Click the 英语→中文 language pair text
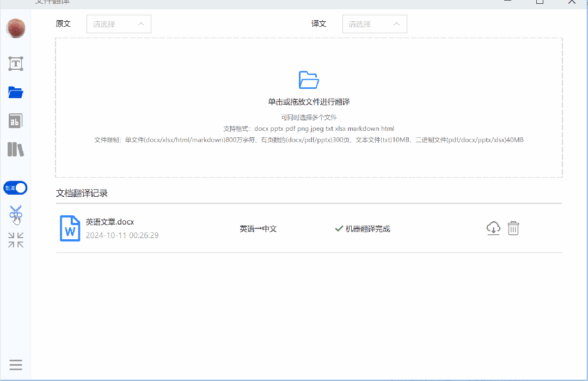 pos(258,228)
